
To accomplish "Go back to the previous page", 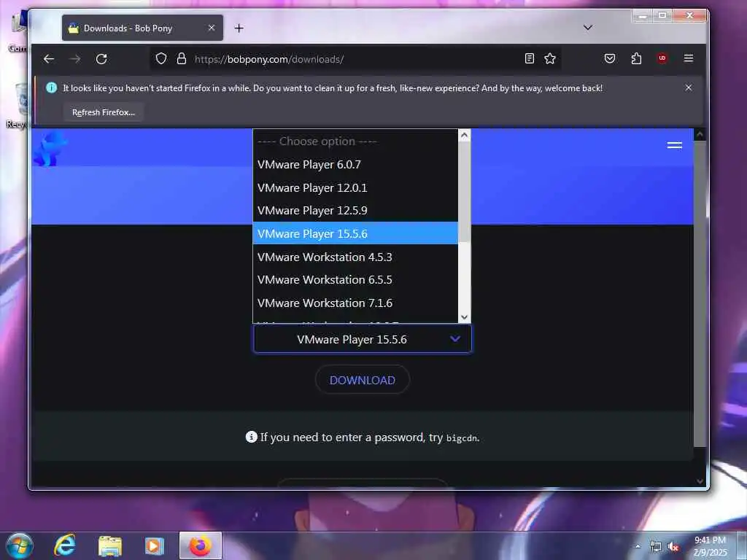I will 49,59.
